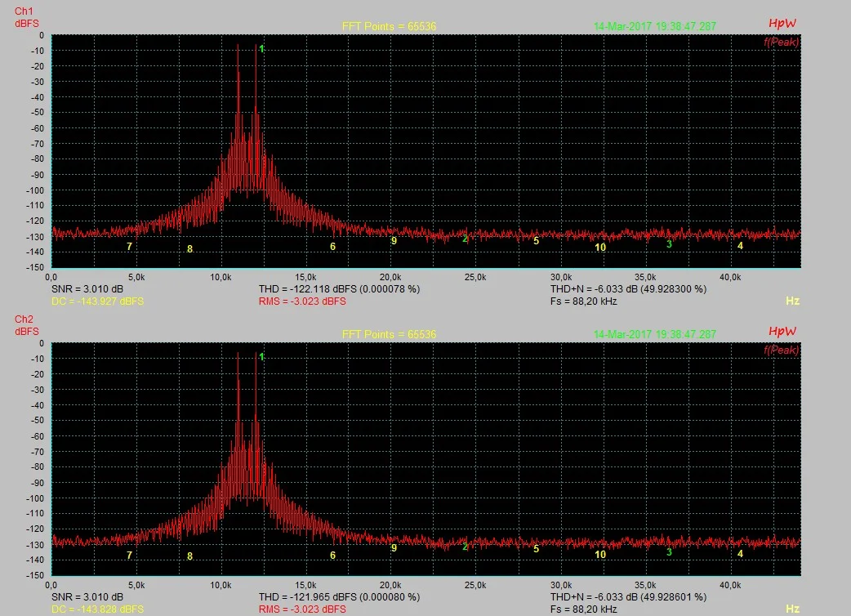Screen dimensions: 851x616
Task: Click -100 tick on Ch1 level axis
Action: [35, 190]
